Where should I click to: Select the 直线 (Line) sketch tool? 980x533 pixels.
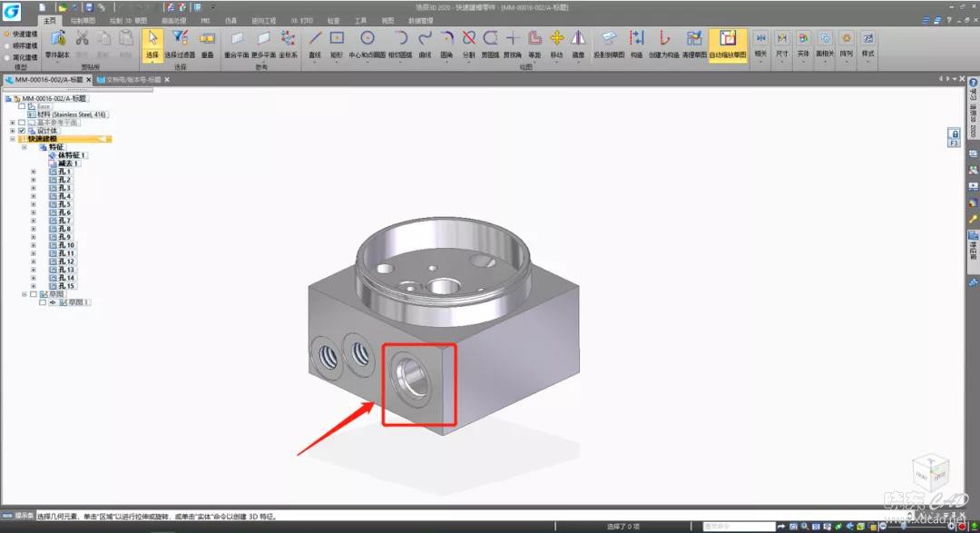click(x=315, y=39)
